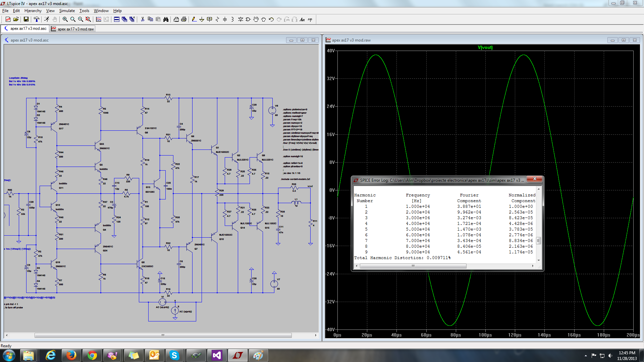Select the Inductor placement tool

point(232,19)
